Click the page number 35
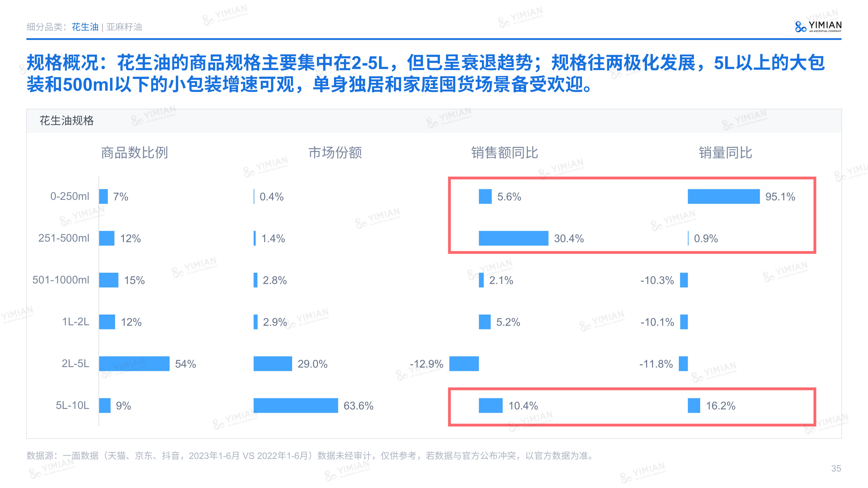 pos(836,468)
